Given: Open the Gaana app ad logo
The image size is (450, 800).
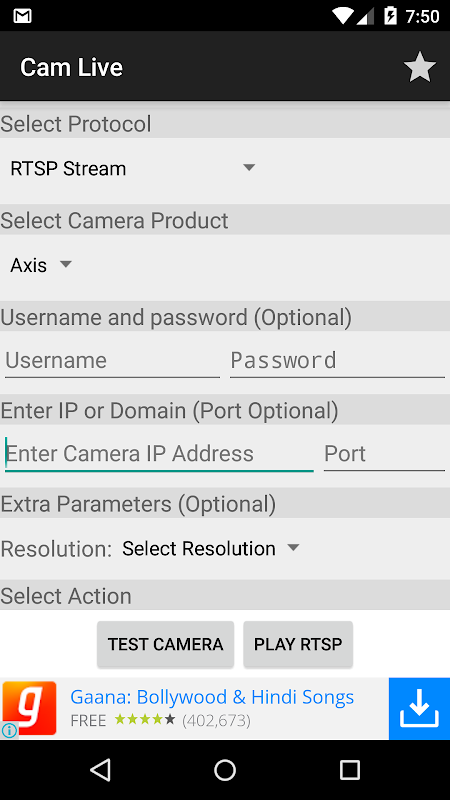Looking at the screenshot, I should click(x=29, y=708).
